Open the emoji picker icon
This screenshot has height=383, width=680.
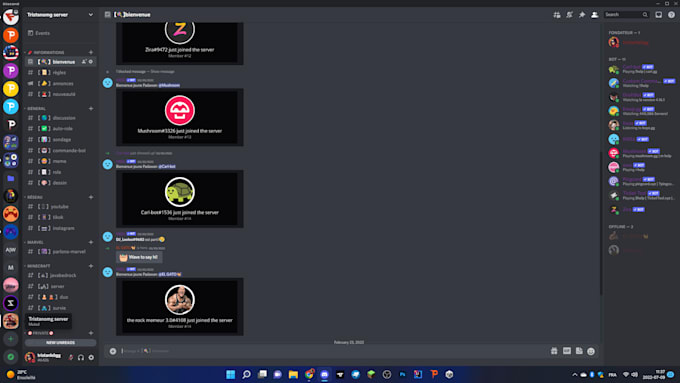(591, 351)
